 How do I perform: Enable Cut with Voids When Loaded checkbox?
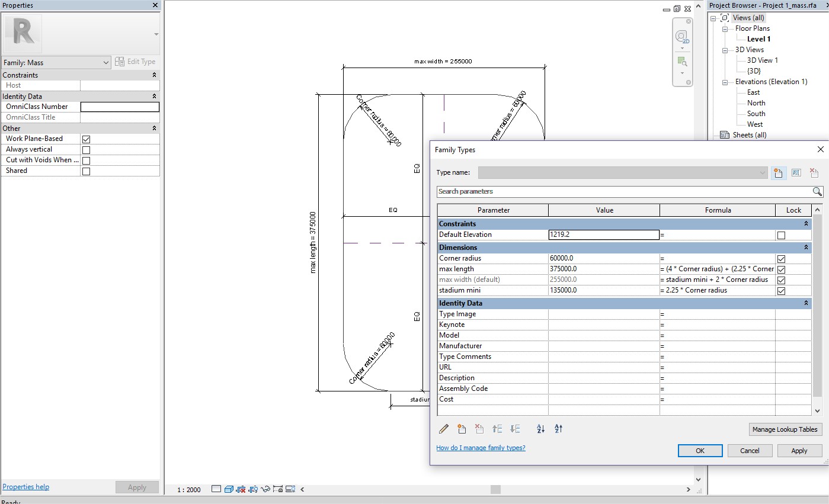[x=86, y=160]
